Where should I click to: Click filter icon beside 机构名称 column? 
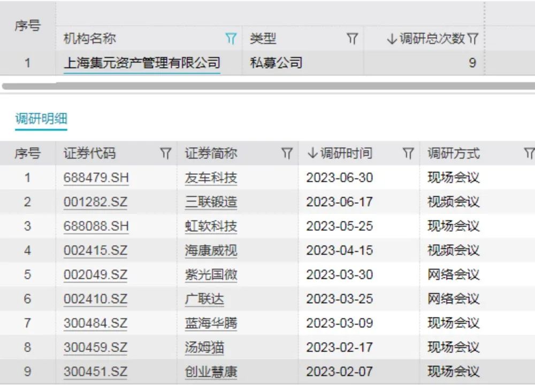pyautogui.click(x=231, y=39)
